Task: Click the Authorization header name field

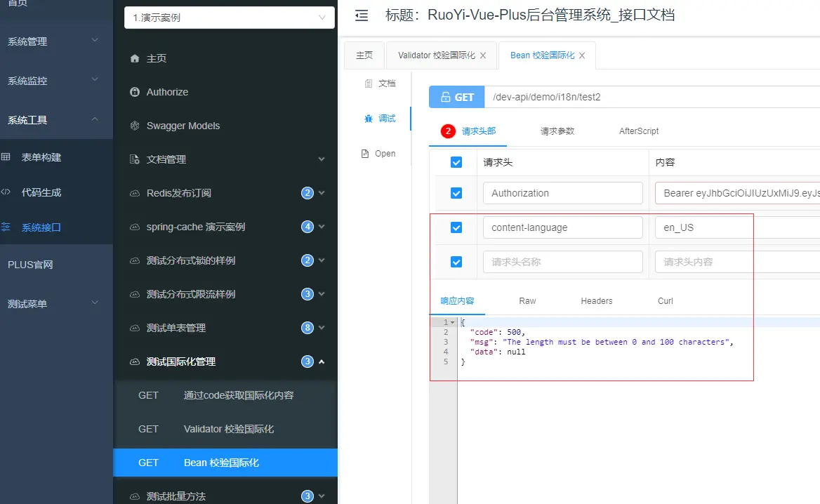Action: point(563,193)
